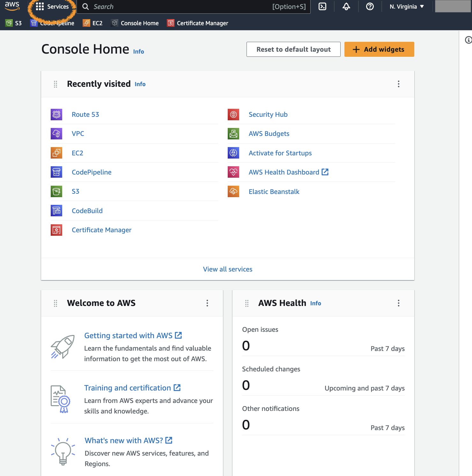Open the Elastic Beanstalk link
The image size is (472, 476).
[x=274, y=192]
